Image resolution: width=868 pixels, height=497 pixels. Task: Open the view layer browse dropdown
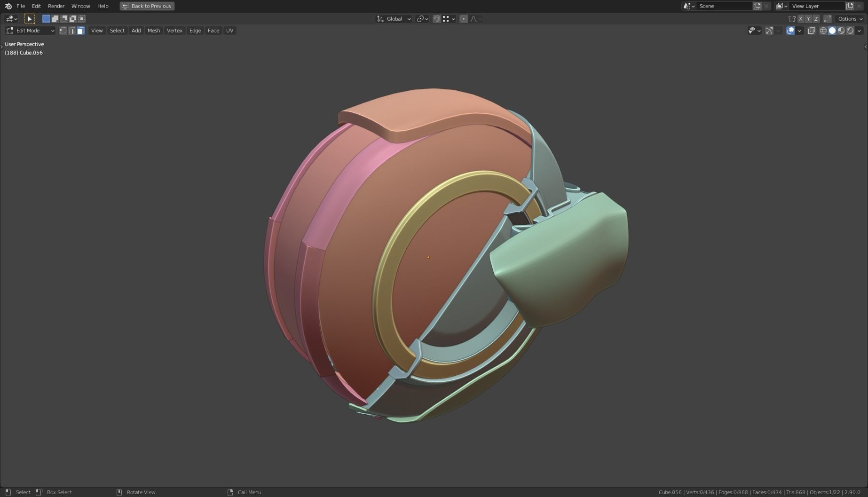tap(782, 6)
